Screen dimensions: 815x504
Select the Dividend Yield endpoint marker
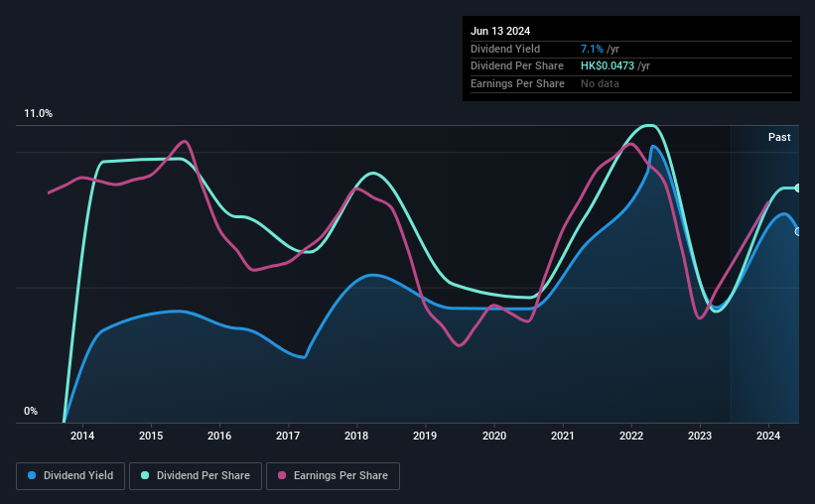pos(798,232)
